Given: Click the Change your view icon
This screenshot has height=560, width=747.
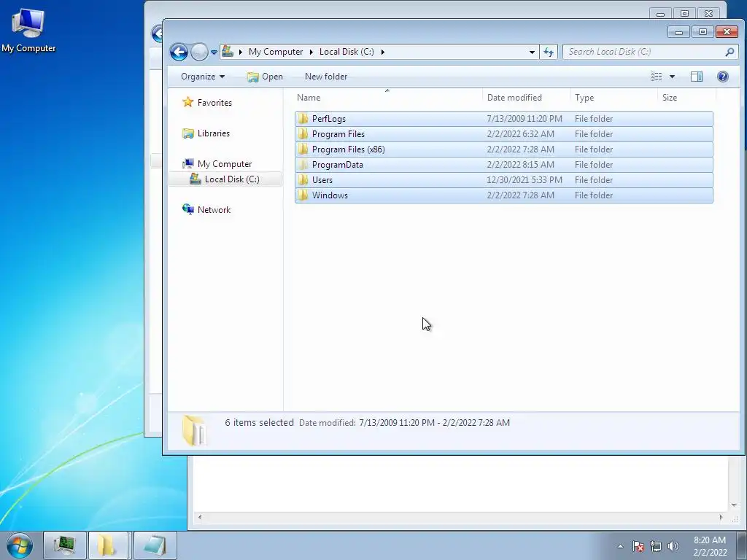Looking at the screenshot, I should pyautogui.click(x=656, y=77).
